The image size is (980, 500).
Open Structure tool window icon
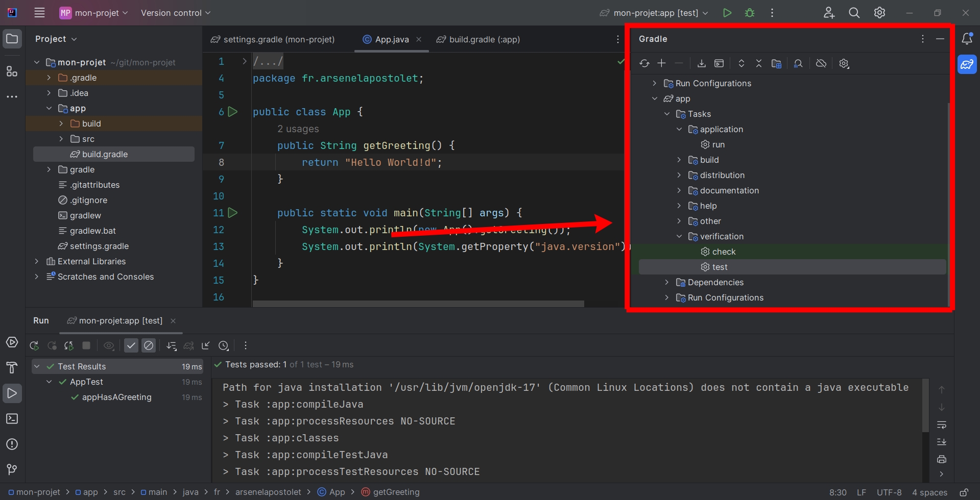[x=12, y=71]
